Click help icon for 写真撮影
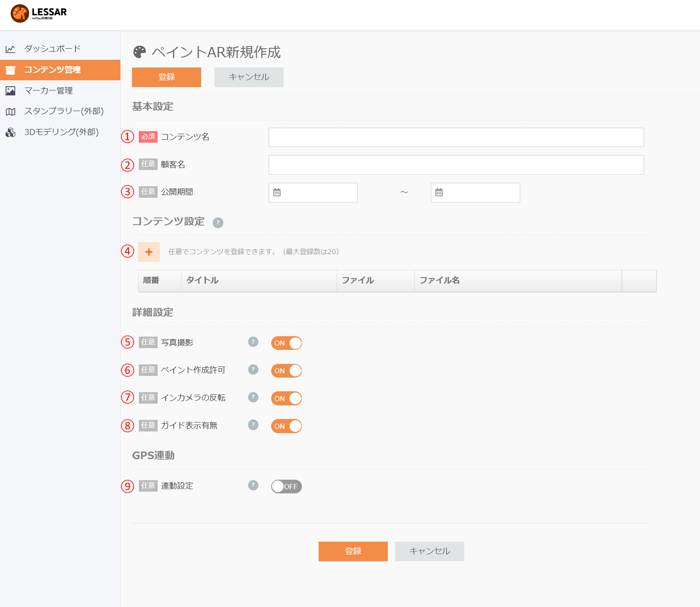The height and width of the screenshot is (607, 700). (x=253, y=342)
